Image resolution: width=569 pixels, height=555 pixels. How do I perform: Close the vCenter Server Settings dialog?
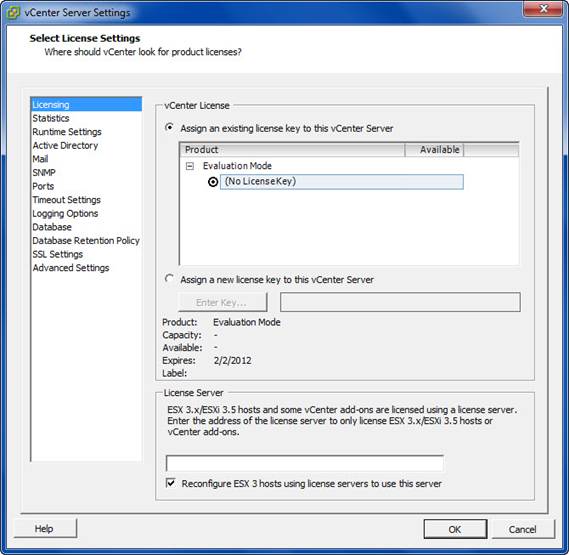coord(543,8)
